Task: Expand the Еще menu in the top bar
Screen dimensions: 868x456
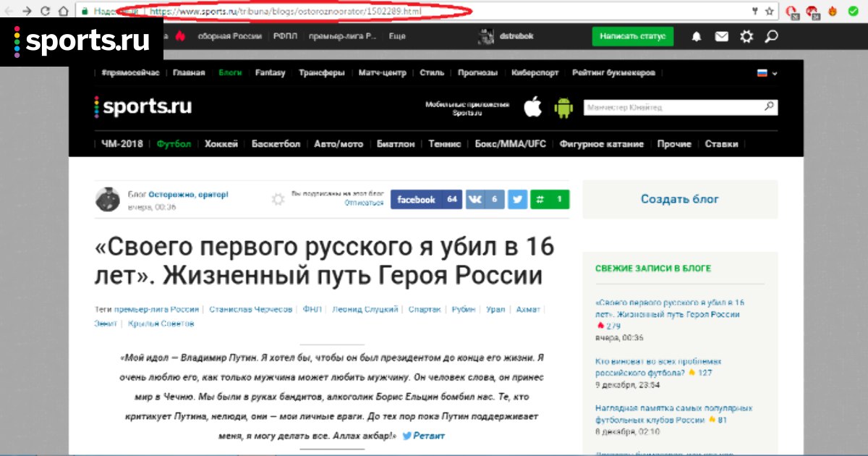Action: click(x=397, y=36)
